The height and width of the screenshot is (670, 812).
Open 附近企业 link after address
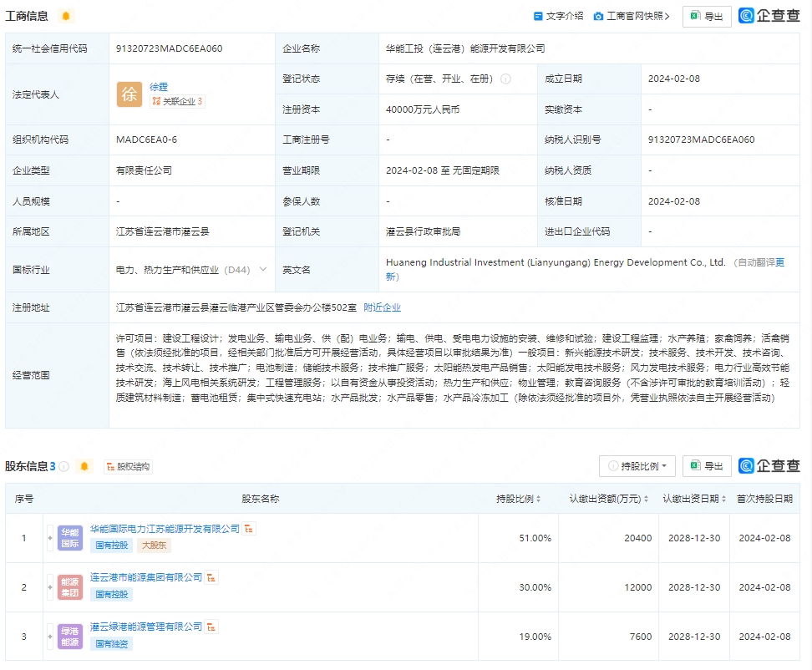382,307
